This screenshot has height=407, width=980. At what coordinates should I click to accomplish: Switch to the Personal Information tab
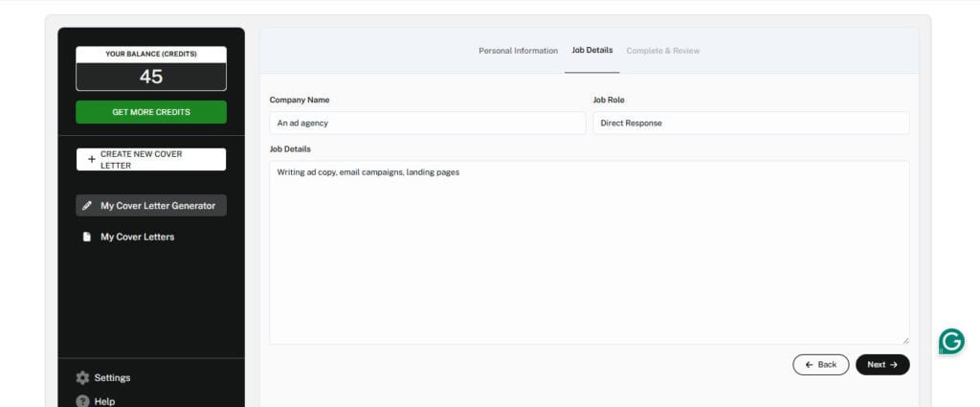point(518,51)
